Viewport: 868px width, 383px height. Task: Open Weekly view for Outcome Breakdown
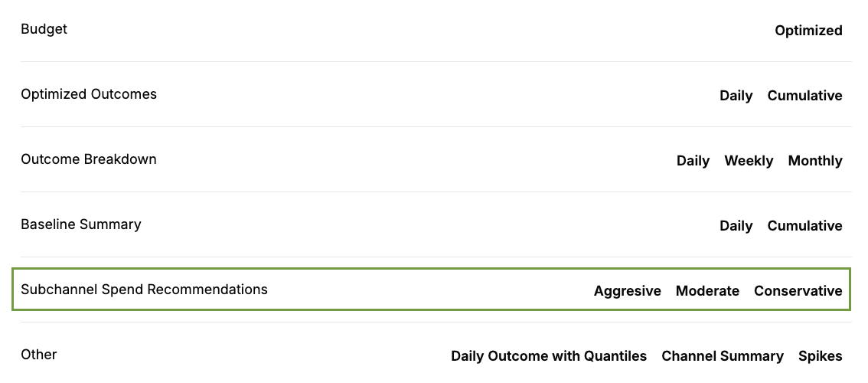pyautogui.click(x=749, y=161)
